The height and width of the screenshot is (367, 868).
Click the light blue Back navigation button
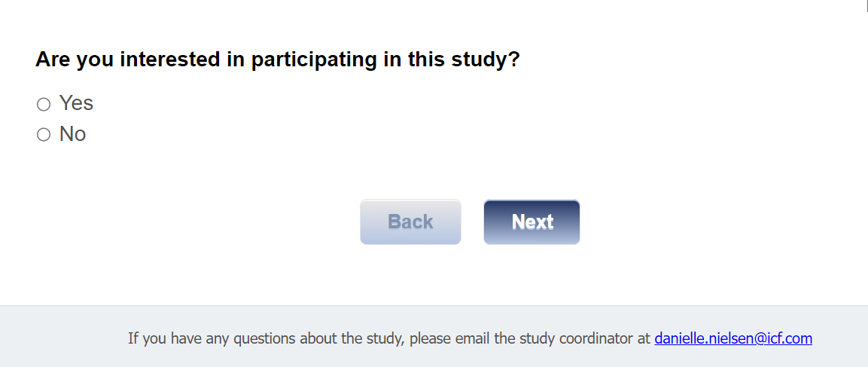(410, 222)
